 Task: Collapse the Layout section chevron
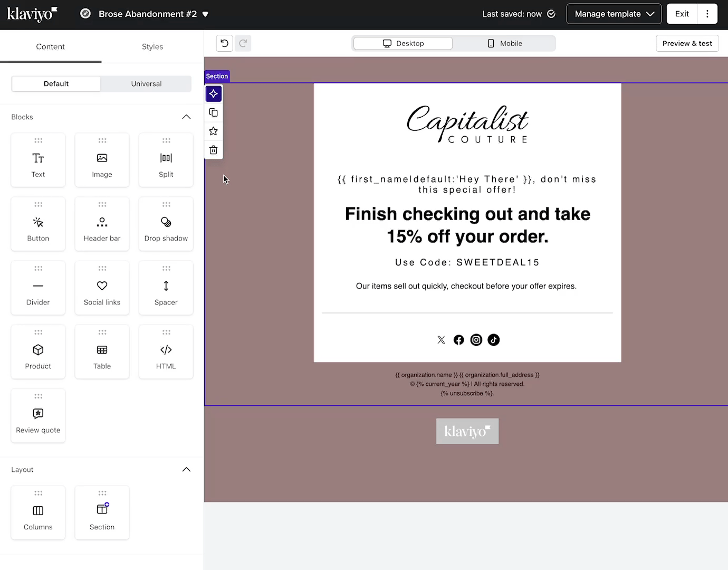coord(186,469)
